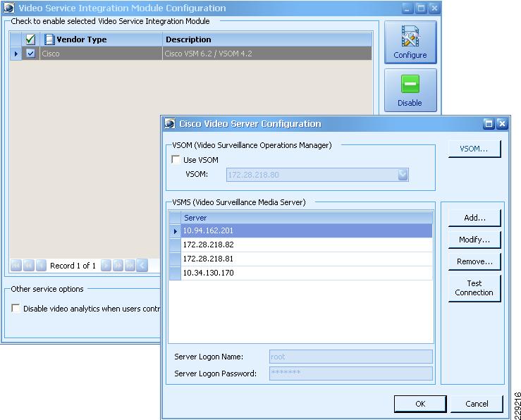The height and width of the screenshot is (420, 521).
Task: Click the Cisco vendor type cell
Action: (102, 54)
